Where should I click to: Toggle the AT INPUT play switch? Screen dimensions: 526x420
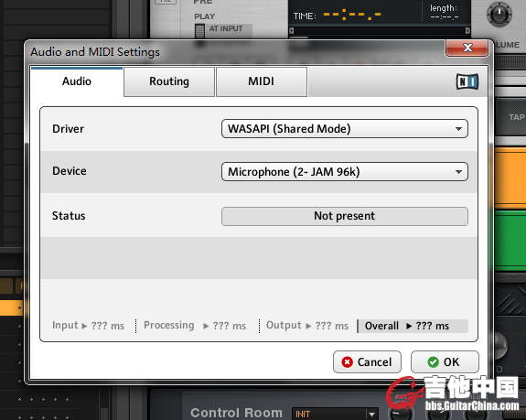tap(200, 31)
